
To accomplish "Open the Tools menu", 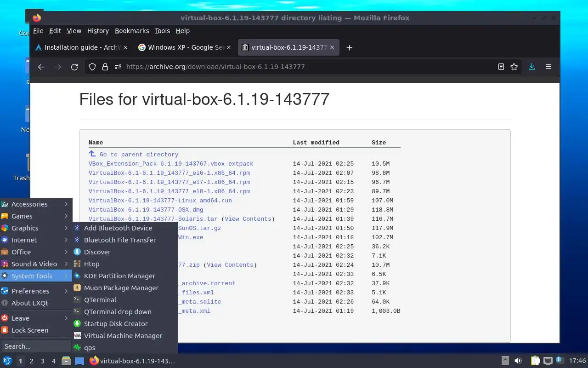I will click(162, 31).
